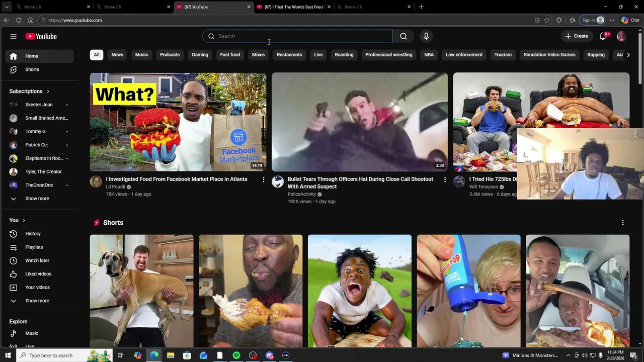
Task: Go to Home in sidebar
Action: (39, 56)
